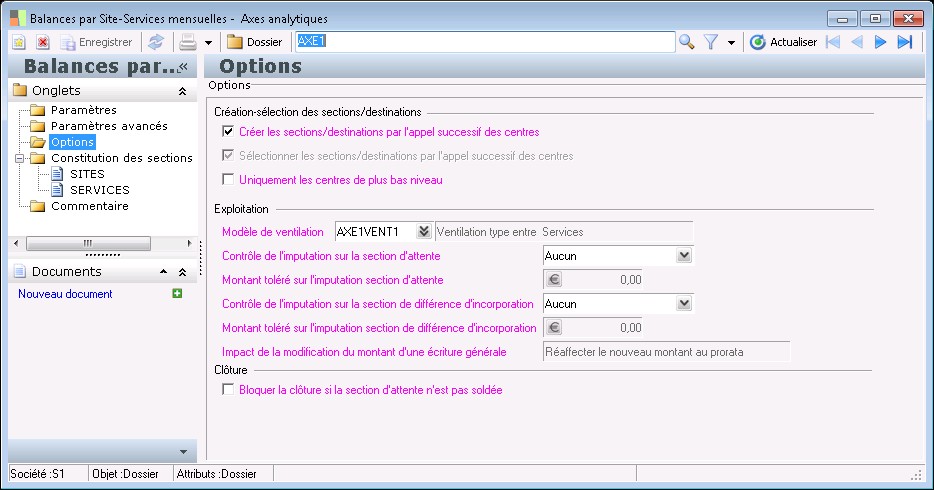
Task: Click Montant toléré section d'attente 0,00 field
Action: 603,280
